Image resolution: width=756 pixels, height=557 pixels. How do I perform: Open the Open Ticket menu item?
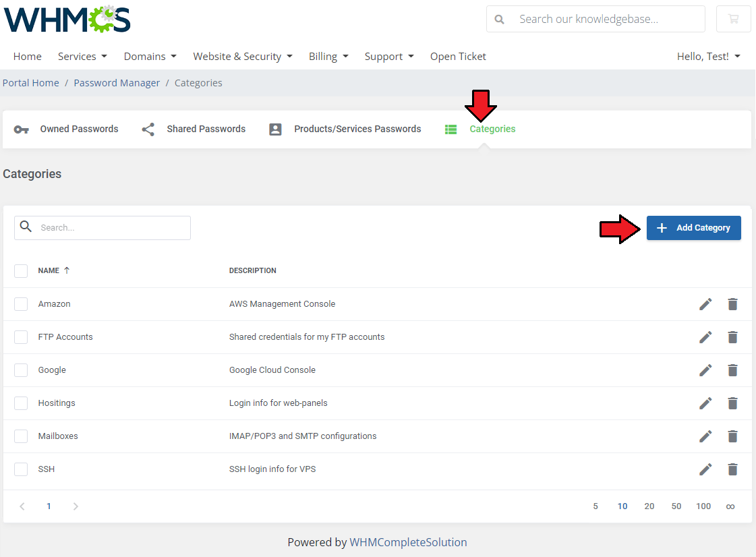(458, 57)
